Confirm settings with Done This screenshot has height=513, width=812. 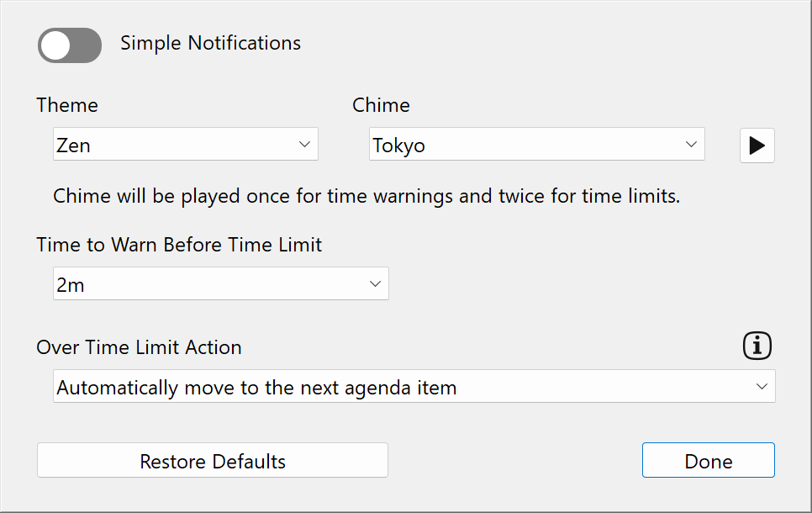(x=708, y=460)
